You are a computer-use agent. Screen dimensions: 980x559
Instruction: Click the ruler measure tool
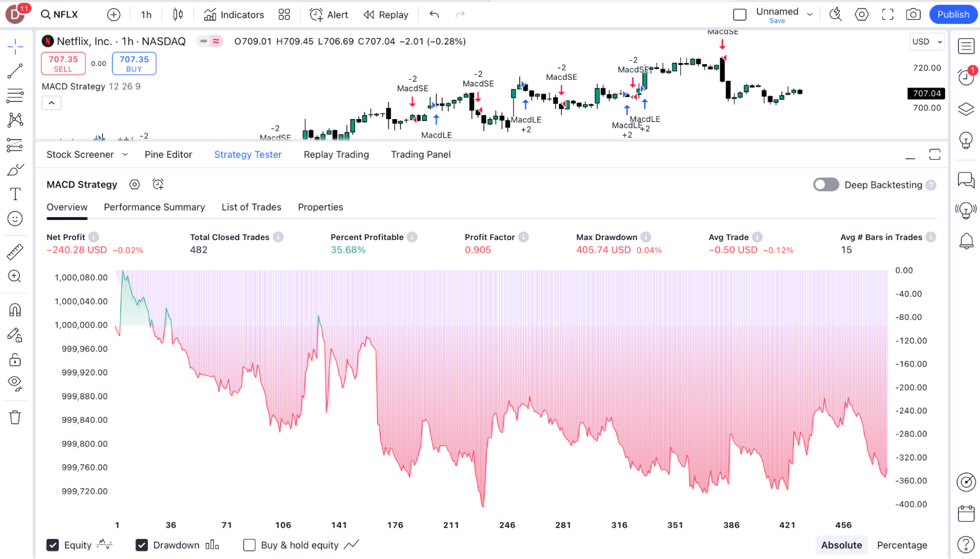(15, 252)
